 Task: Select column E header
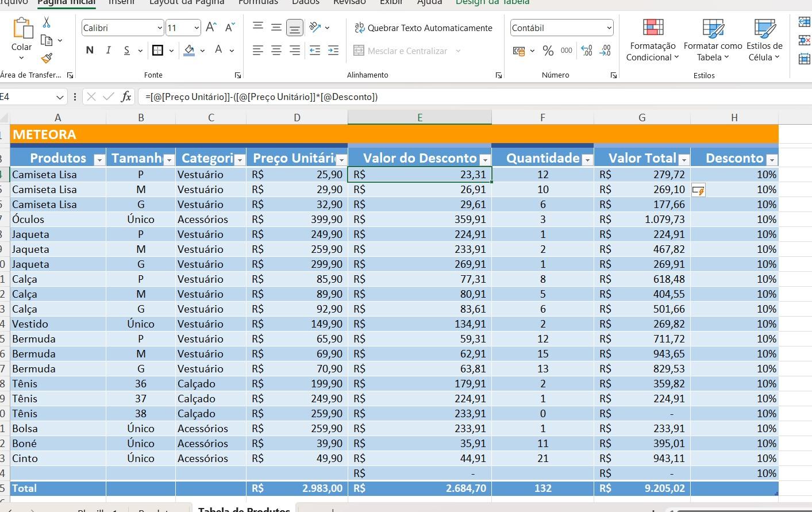click(x=420, y=117)
